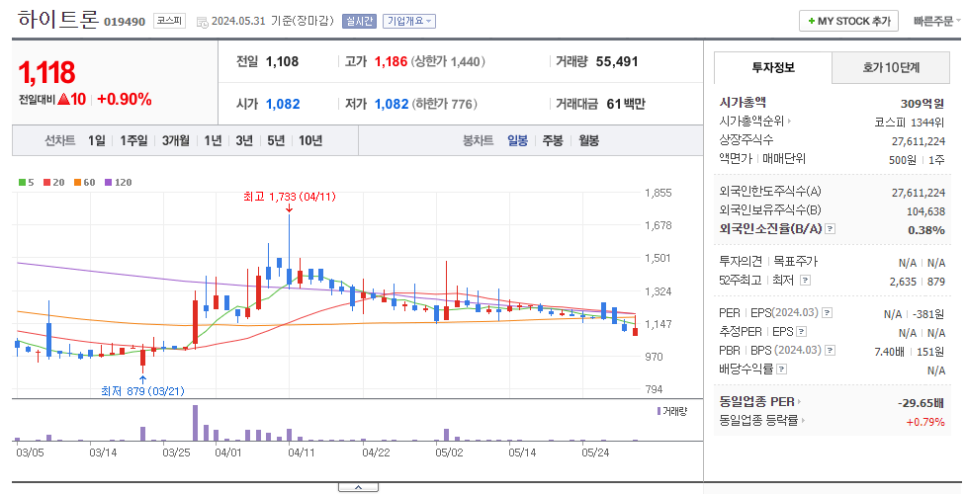Expand the 기업개요 dropdown
The width and height of the screenshot is (966, 494).
(409, 21)
